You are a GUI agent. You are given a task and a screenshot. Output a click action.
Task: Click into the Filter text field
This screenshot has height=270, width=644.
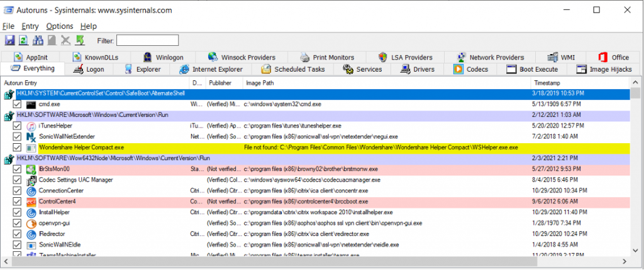click(x=148, y=40)
